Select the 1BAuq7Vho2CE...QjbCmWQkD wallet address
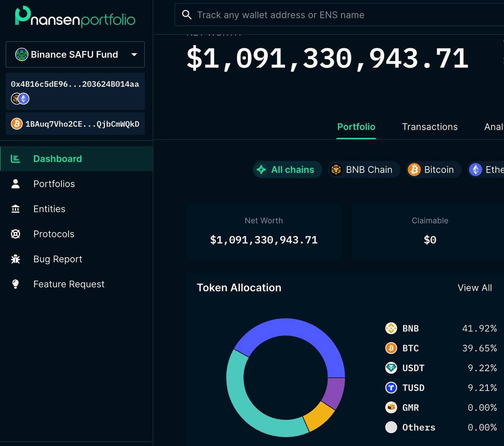 tap(75, 124)
